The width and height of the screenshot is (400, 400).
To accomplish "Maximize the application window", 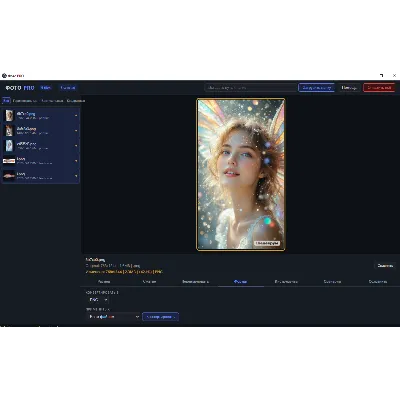I will pyautogui.click(x=381, y=76).
